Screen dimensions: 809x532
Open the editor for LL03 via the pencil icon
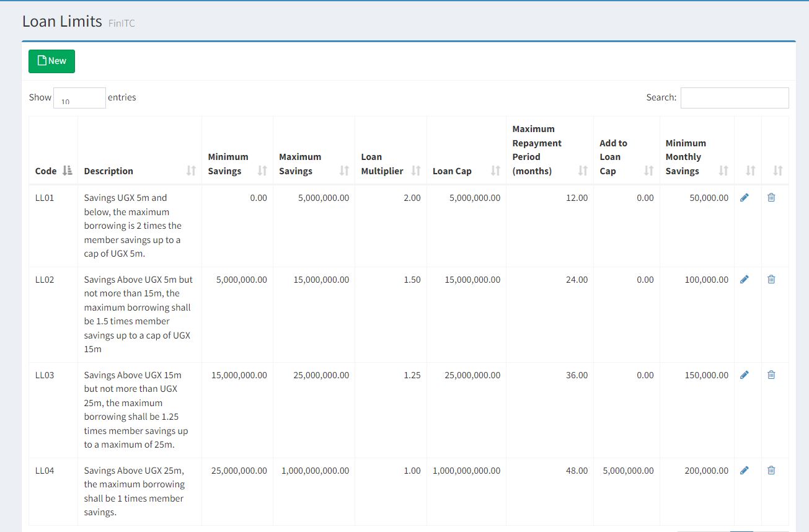745,375
